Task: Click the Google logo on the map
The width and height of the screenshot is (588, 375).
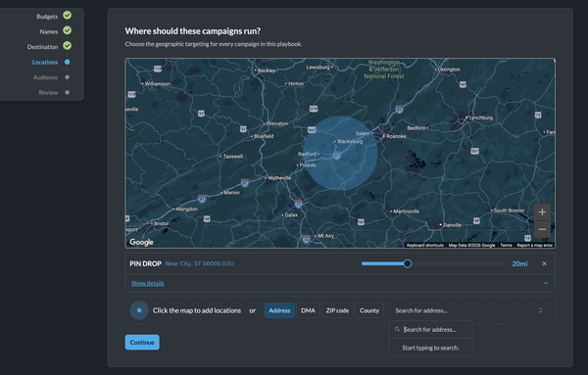Action: point(141,242)
